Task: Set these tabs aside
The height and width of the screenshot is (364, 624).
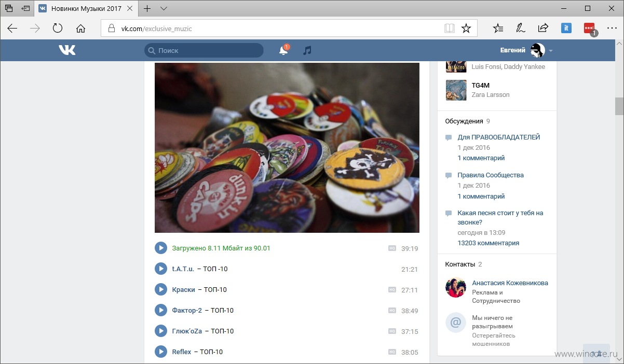Action: 25,8
